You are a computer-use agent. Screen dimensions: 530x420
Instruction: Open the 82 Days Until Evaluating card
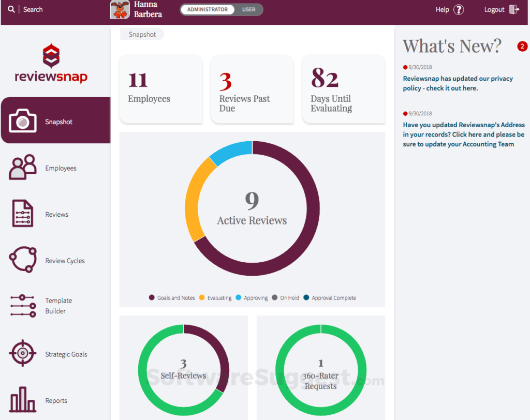(344, 89)
